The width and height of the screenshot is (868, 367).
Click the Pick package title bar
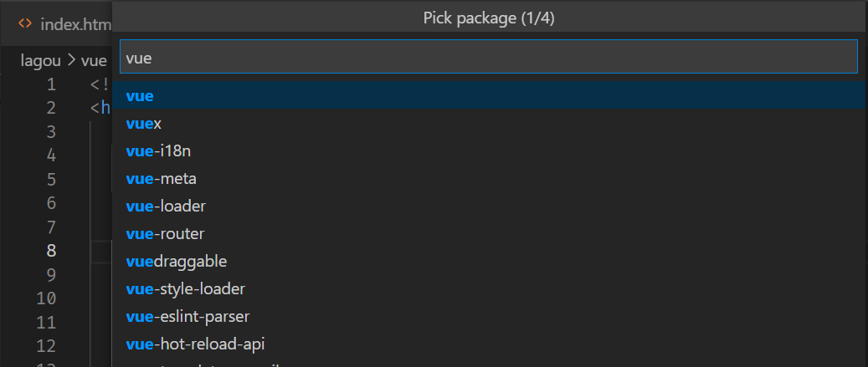(x=489, y=18)
